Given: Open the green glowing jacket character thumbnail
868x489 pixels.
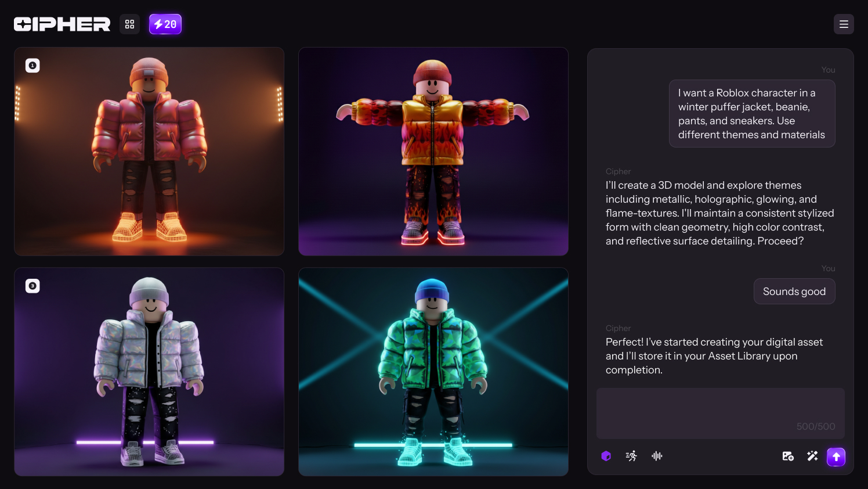Looking at the screenshot, I should 433,372.
